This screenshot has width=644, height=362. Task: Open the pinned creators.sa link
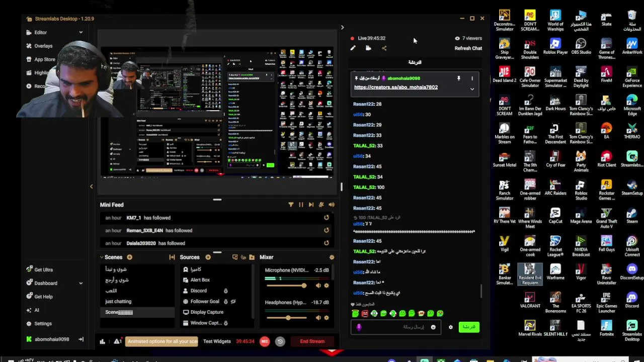coord(396,87)
